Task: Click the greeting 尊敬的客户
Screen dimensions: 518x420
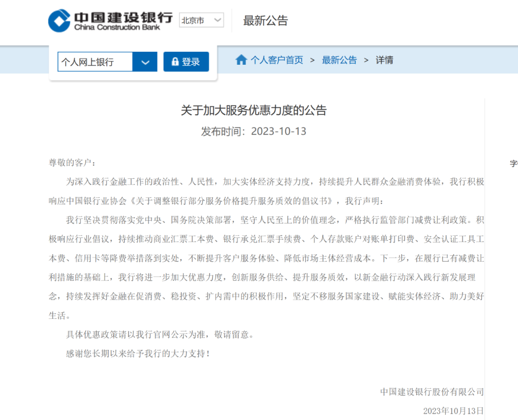Action: [x=70, y=163]
